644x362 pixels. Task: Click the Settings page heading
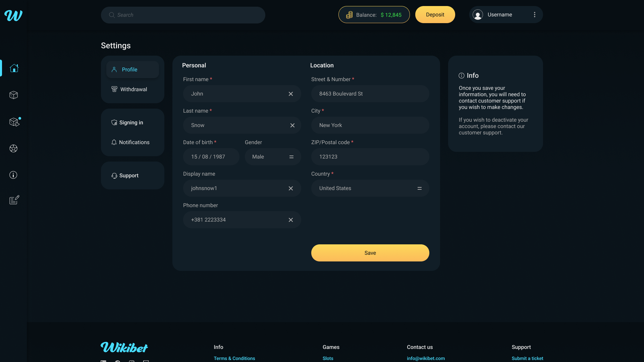click(x=116, y=46)
